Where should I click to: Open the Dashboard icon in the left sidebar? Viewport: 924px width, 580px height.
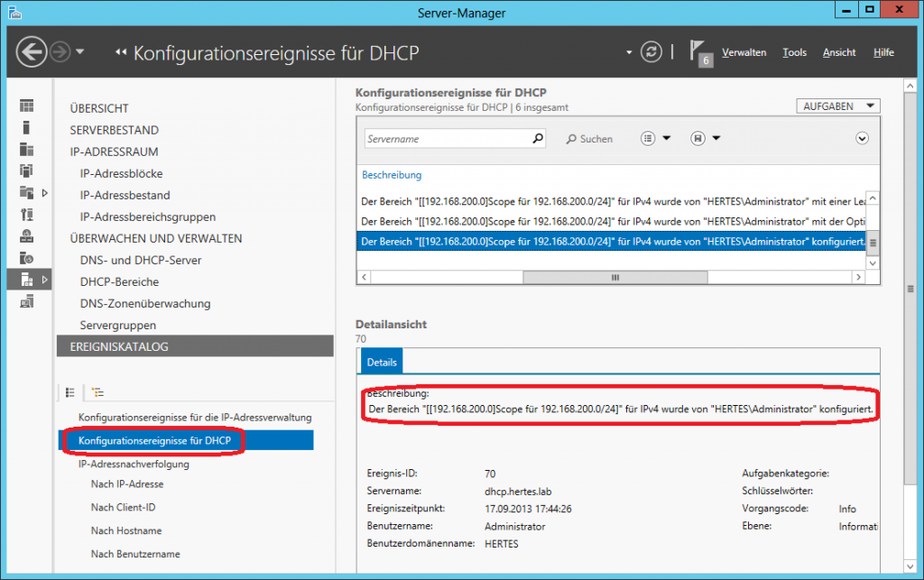pos(27,106)
